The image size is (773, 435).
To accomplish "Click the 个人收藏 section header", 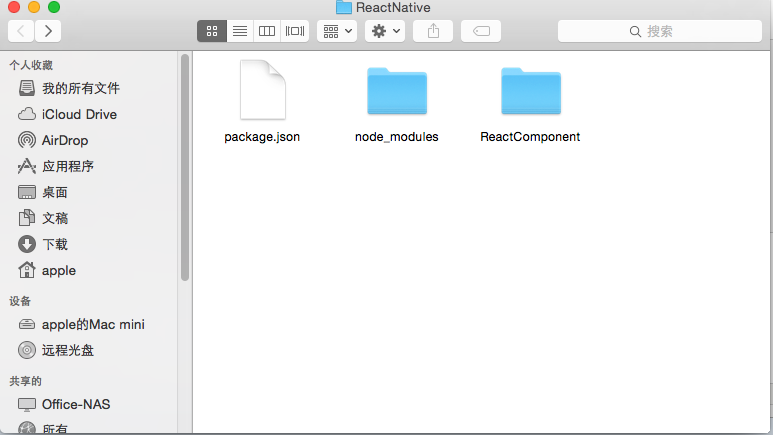I will (31, 65).
